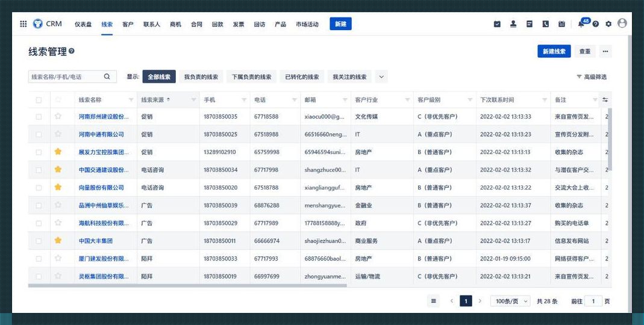Open the stamp approval icon in top bar

513,24
